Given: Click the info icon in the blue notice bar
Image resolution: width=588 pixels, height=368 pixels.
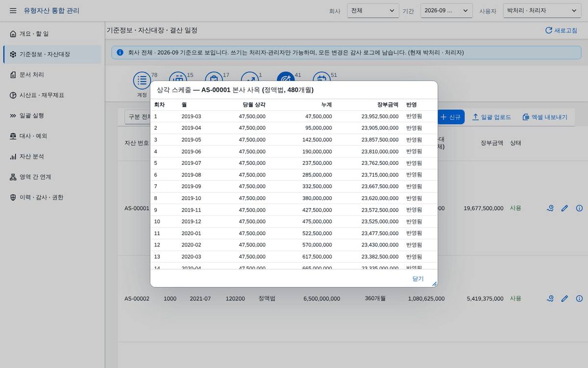Looking at the screenshot, I should pyautogui.click(x=120, y=53).
